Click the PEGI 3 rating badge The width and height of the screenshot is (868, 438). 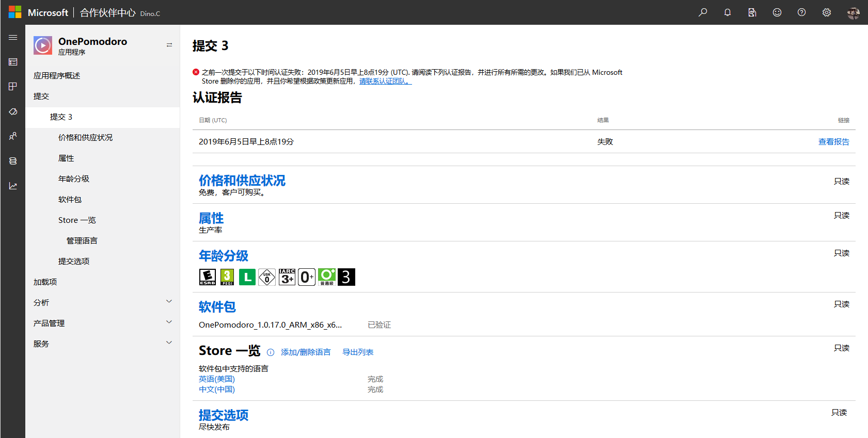pos(227,277)
